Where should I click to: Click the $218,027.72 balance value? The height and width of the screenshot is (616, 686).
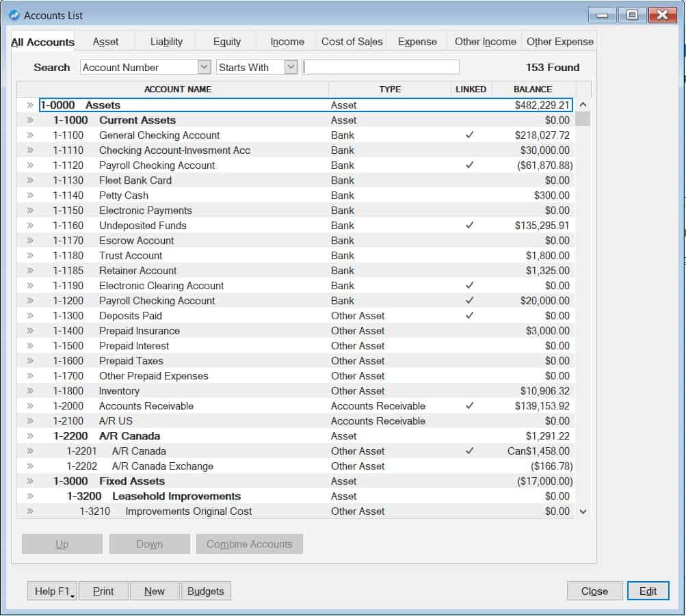542,135
